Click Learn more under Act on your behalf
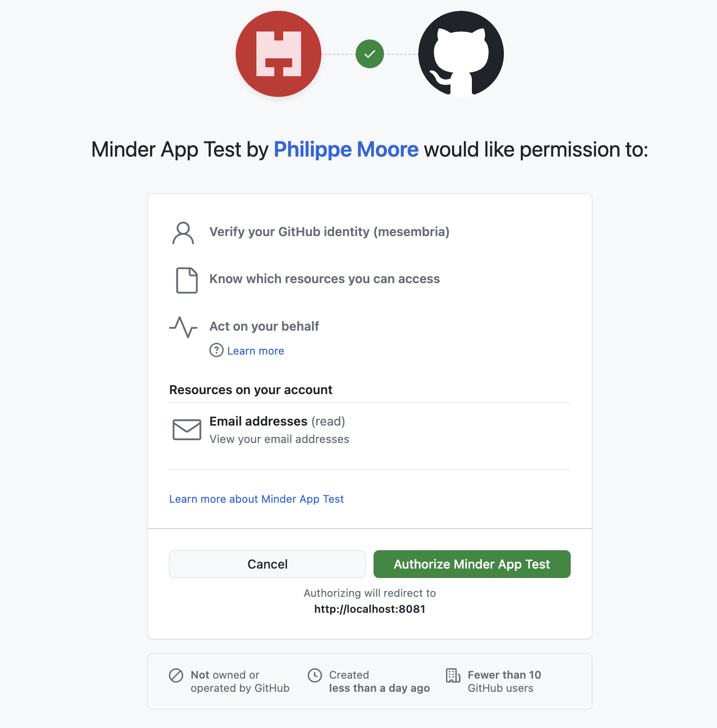 (x=255, y=350)
